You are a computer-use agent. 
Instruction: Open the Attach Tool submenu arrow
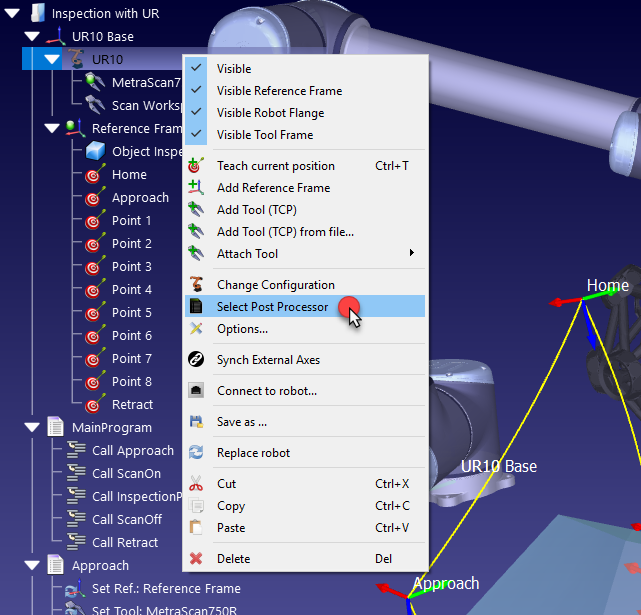(x=412, y=254)
